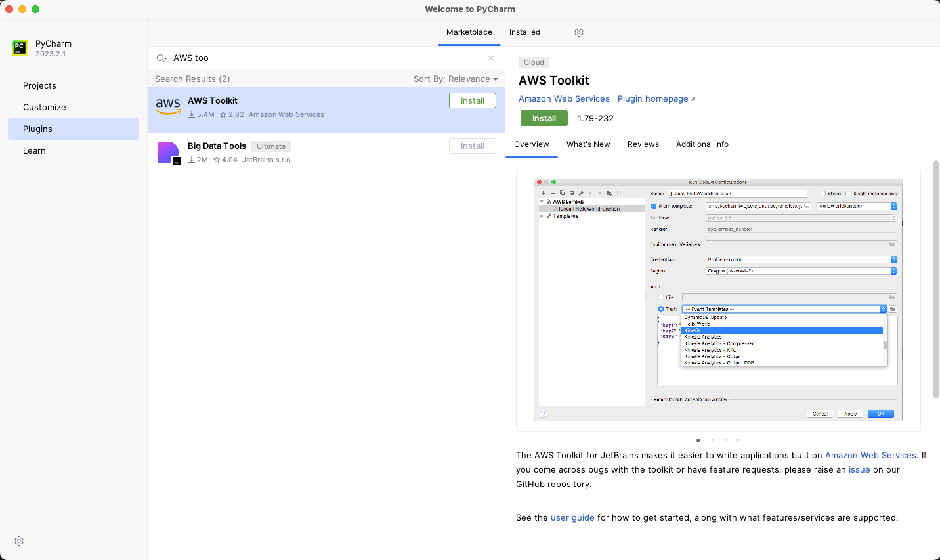The height and width of the screenshot is (560, 940).
Task: Click the user guide link
Action: pos(572,517)
